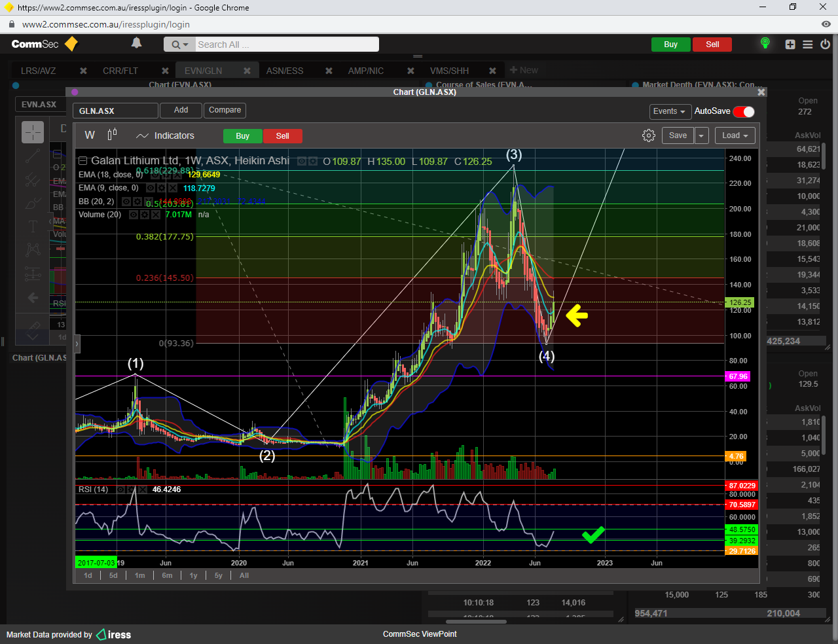The width and height of the screenshot is (838, 644).
Task: Click the green lightbulb icon in the header
Action: pos(765,43)
